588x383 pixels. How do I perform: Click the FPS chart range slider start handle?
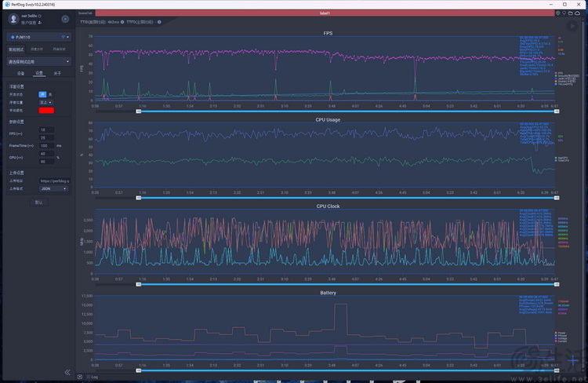click(138, 111)
